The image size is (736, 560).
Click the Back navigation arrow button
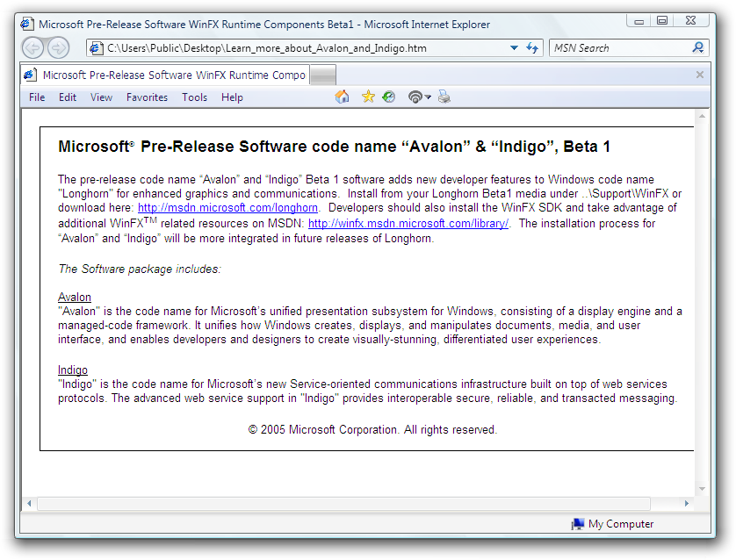(32, 47)
